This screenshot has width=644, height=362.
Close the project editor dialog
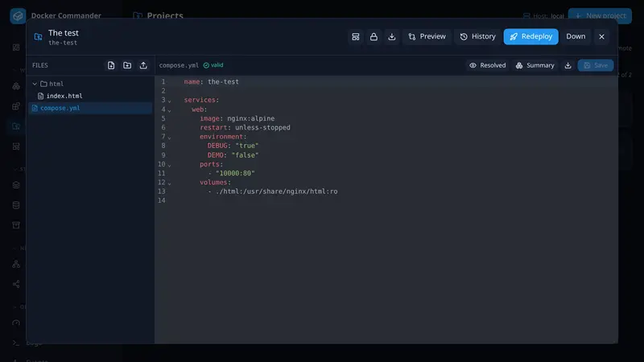pyautogui.click(x=601, y=36)
